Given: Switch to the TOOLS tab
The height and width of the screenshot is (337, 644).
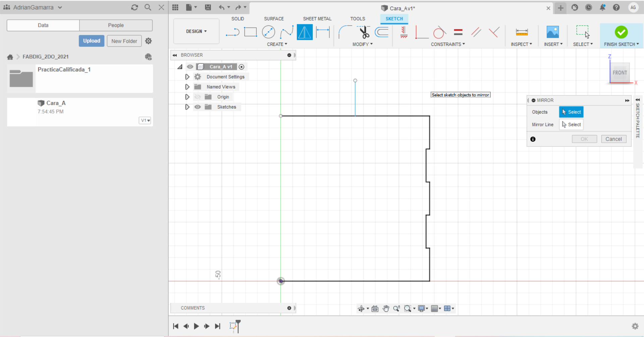Looking at the screenshot, I should pyautogui.click(x=358, y=19).
